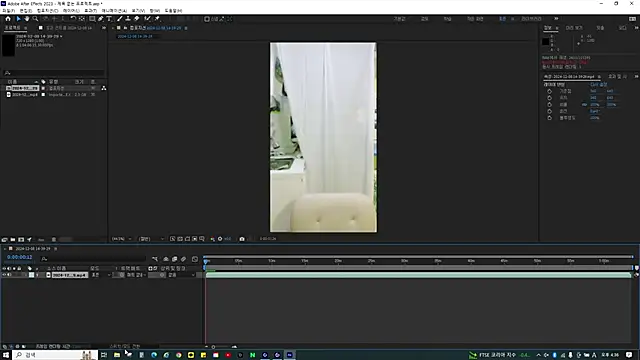Switch to the Project panel tab
The image size is (640, 360).
pos(12,28)
